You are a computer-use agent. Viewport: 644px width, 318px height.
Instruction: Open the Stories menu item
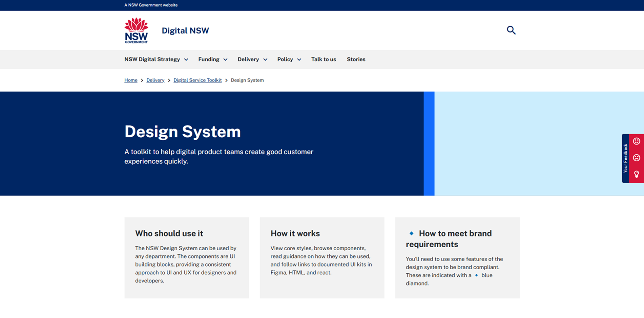356,59
